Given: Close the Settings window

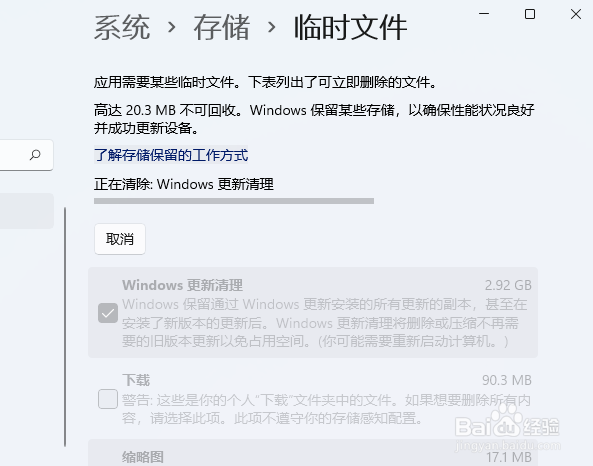Looking at the screenshot, I should (576, 14).
